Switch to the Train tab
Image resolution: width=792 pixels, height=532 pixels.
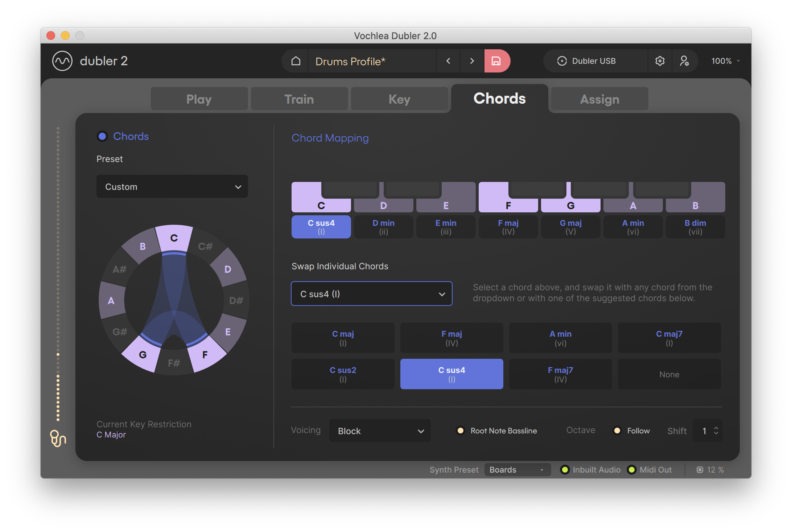click(x=299, y=99)
